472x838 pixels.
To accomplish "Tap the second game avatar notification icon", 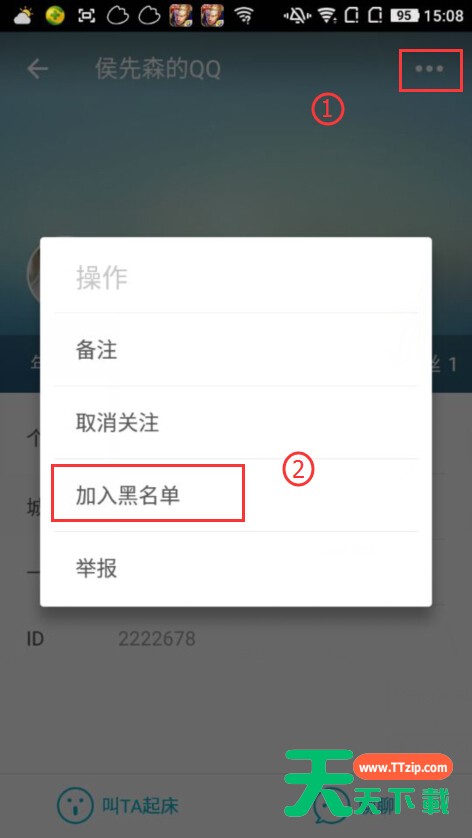I will coord(212,15).
